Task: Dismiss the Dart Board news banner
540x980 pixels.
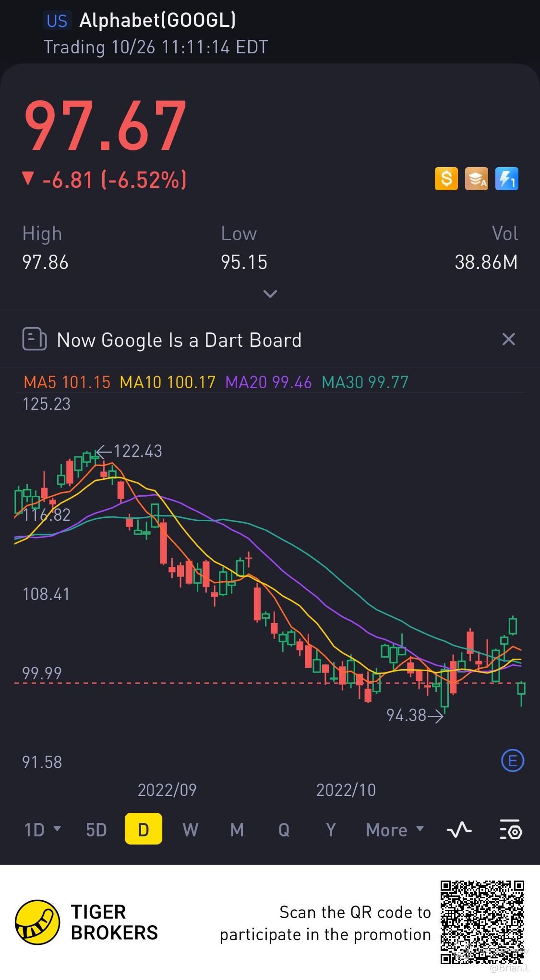Action: (x=508, y=340)
